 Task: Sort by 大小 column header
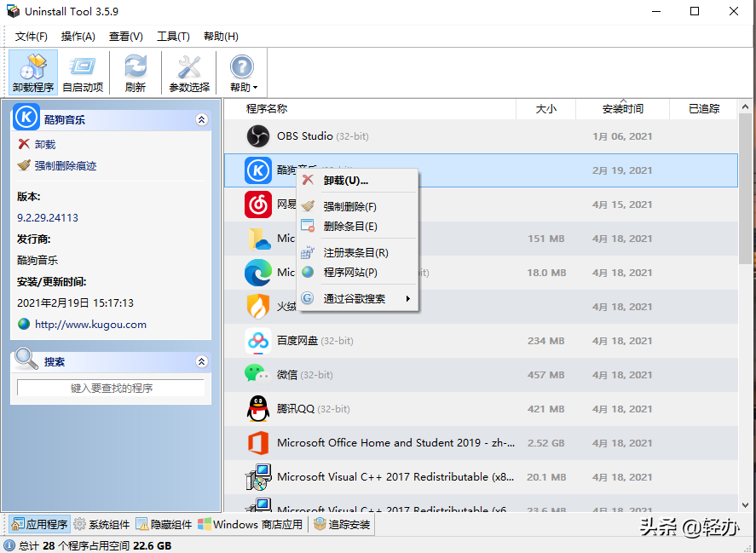point(545,109)
